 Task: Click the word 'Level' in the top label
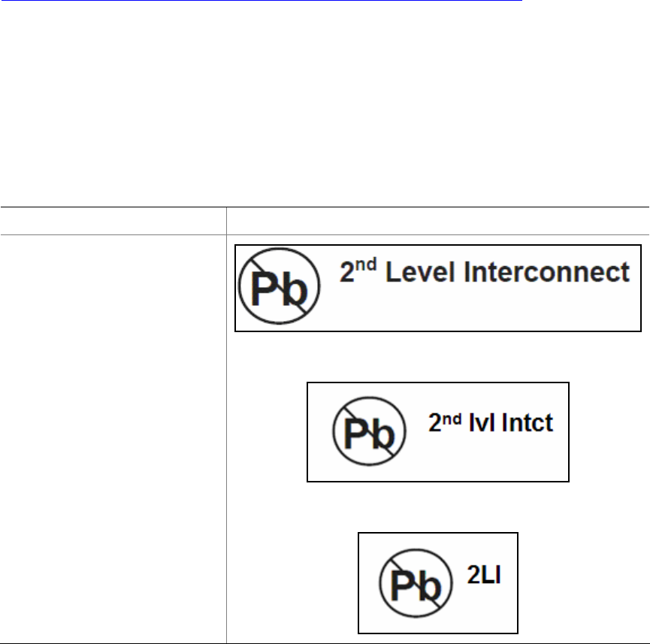point(420,272)
